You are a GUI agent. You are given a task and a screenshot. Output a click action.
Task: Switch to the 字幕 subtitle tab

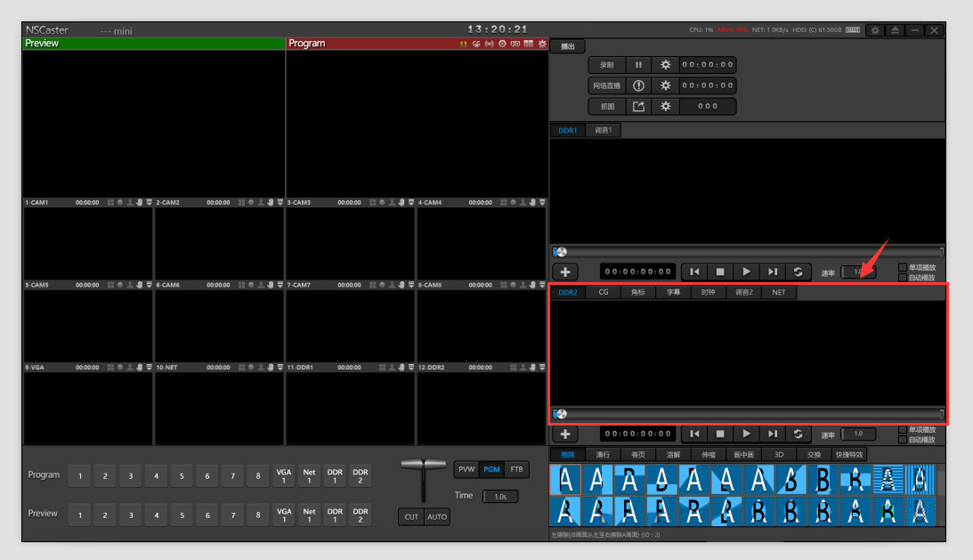tap(673, 292)
